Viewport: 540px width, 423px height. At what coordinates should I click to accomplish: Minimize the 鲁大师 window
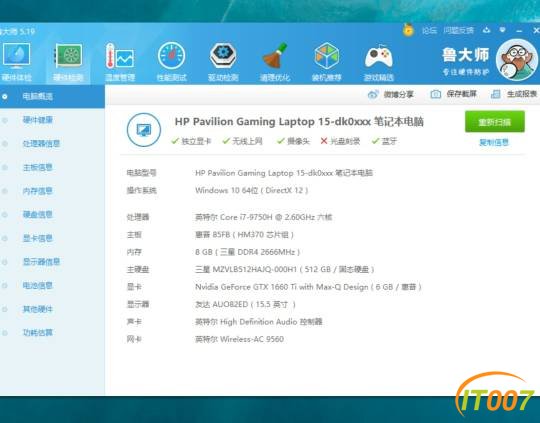519,31
